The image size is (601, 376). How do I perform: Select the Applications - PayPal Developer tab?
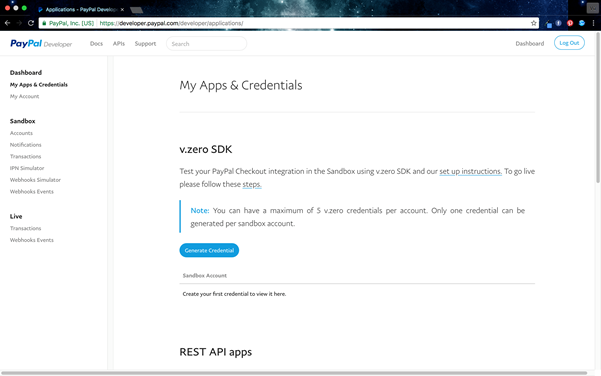(x=80, y=10)
